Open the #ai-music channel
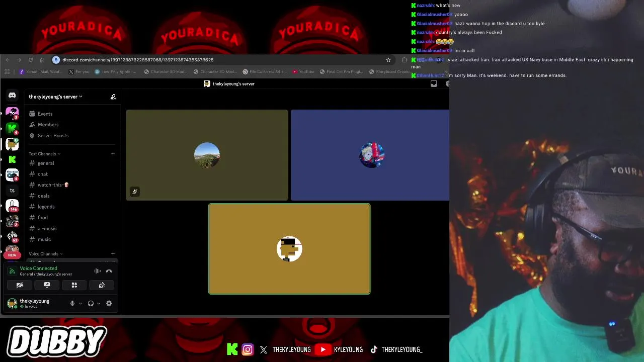The width and height of the screenshot is (644, 362). 72,229
